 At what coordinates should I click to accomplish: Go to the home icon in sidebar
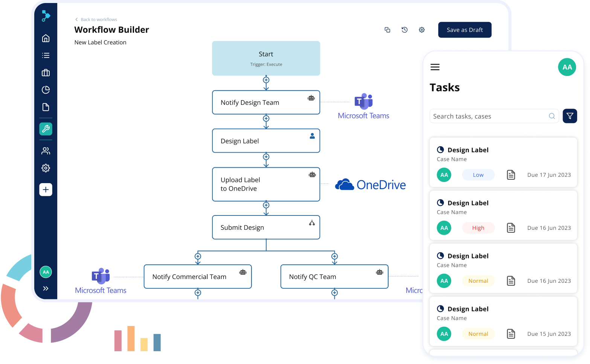[x=46, y=38]
